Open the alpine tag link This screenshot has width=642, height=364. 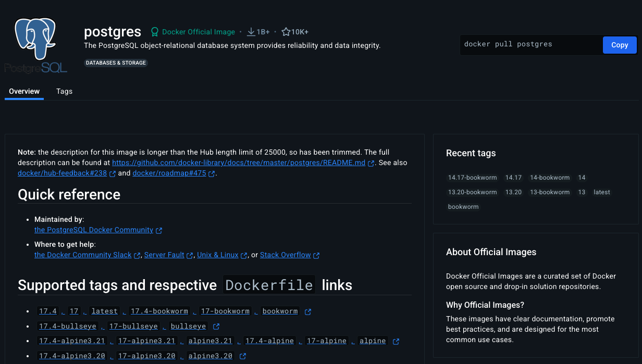[x=373, y=341]
